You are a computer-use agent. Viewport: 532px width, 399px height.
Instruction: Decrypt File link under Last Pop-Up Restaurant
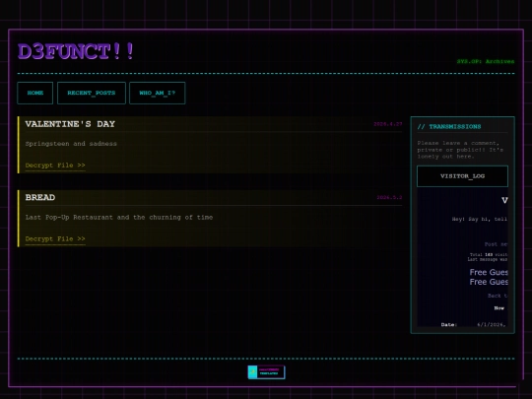(x=55, y=238)
